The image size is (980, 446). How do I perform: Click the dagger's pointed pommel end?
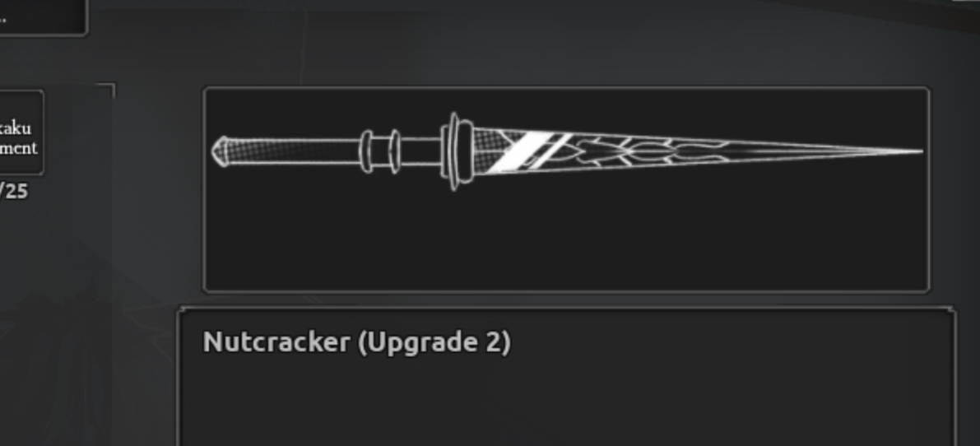(x=220, y=151)
